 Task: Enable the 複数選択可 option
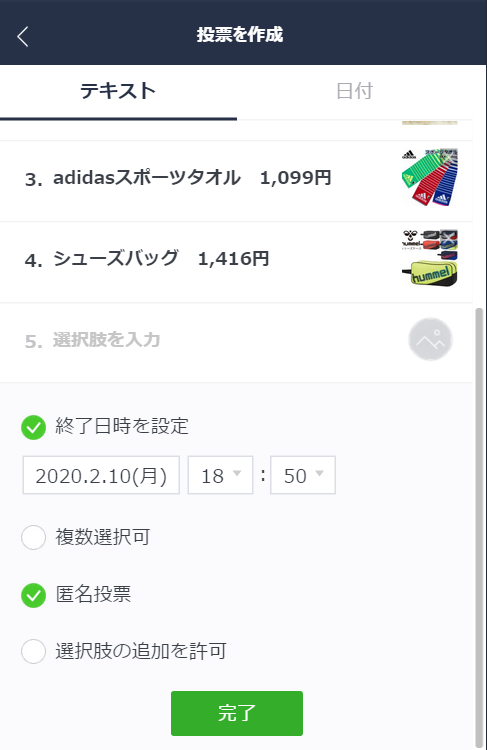click(33, 537)
